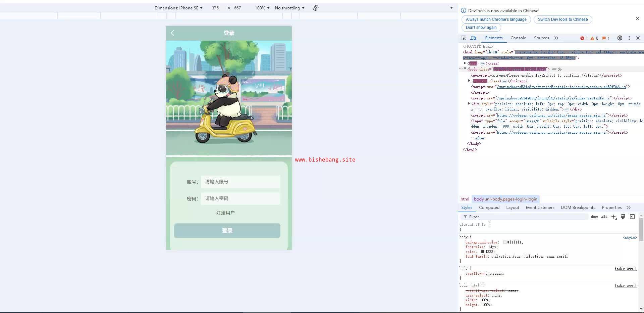Toggle the computed styles sidebar
The image size is (644, 313).
pyautogui.click(x=632, y=217)
